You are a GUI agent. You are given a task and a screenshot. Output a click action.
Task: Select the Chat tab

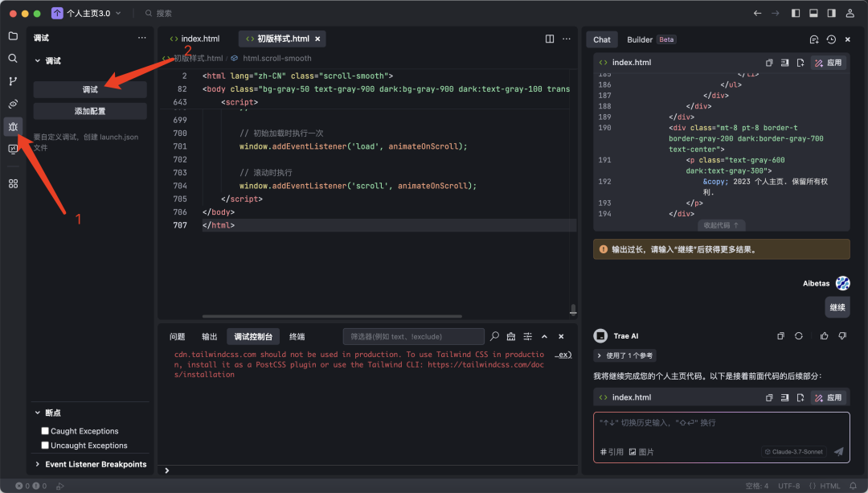coord(602,39)
